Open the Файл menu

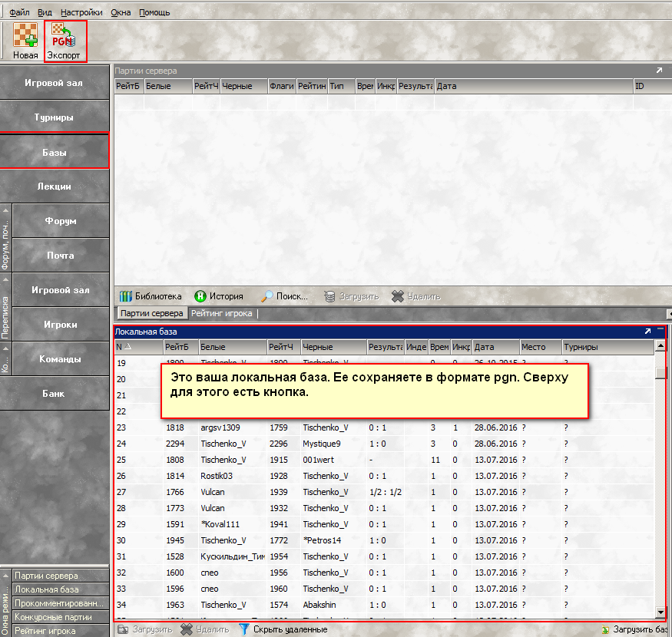click(x=19, y=12)
